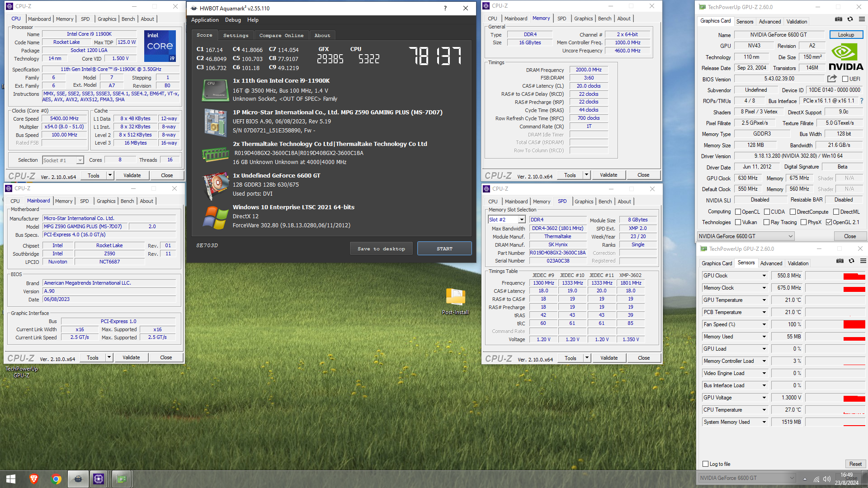Click the NVIDIA logo in GPU-Z

click(x=846, y=57)
